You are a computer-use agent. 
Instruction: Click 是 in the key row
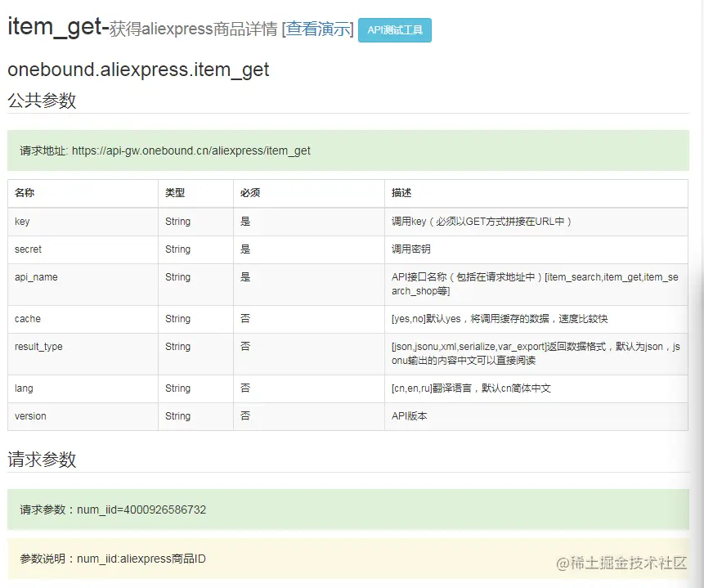click(245, 222)
